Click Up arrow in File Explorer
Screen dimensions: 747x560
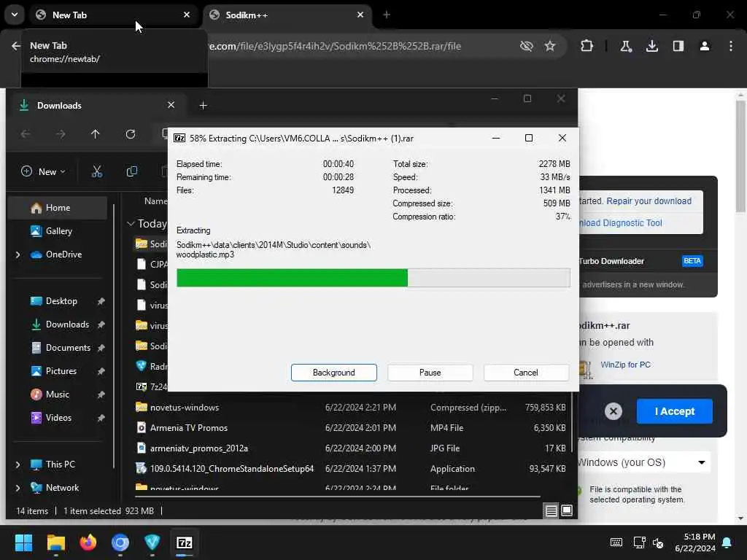click(x=96, y=134)
